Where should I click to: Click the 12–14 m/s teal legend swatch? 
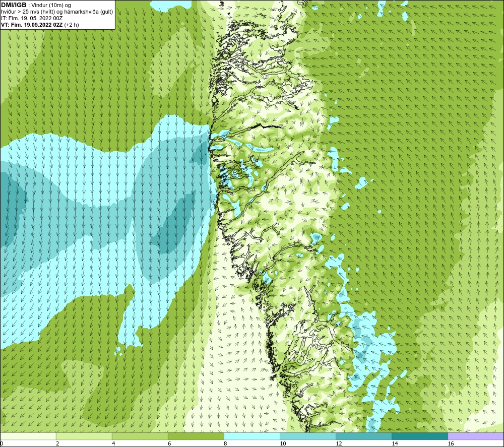point(364,436)
